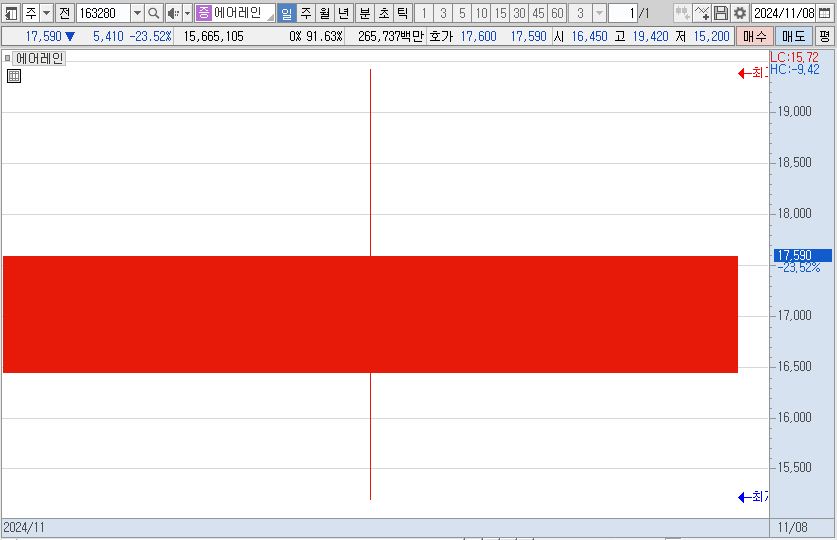Screen dimensions: 837x540
Task: Click the 전 button beside stock code
Action: click(65, 13)
